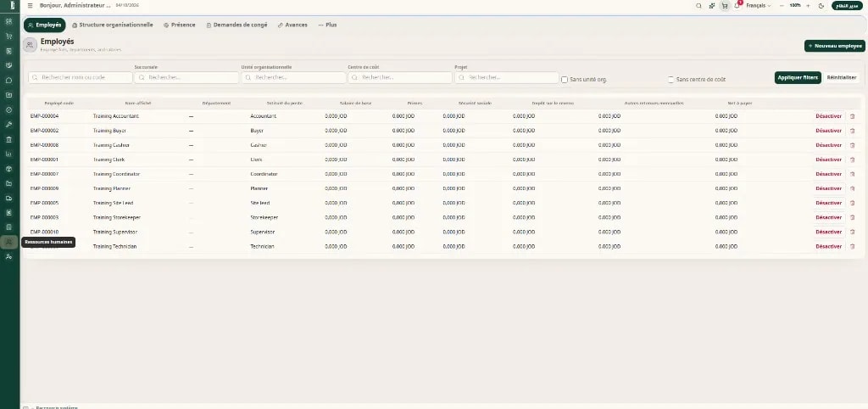
Task: Delete Training Clerk with the trash icon
Action: coord(852,160)
